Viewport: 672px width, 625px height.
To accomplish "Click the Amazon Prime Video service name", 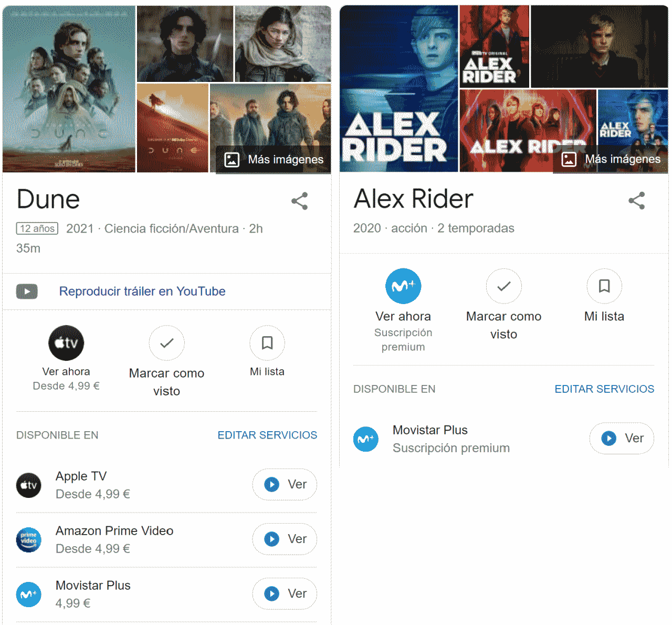I will point(114,531).
